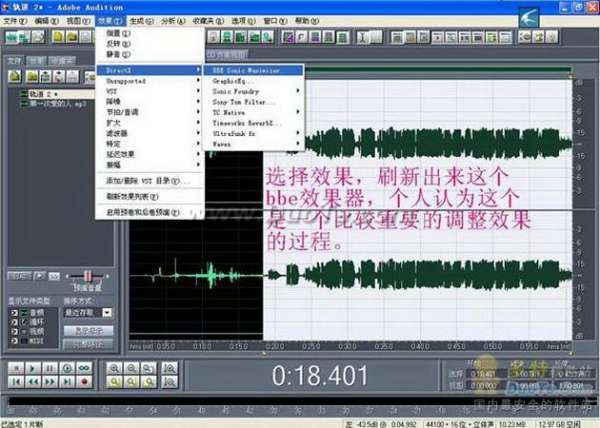Screen dimensions: 600x428
Task: Open the 文件 (File) menu
Action: click(x=15, y=21)
